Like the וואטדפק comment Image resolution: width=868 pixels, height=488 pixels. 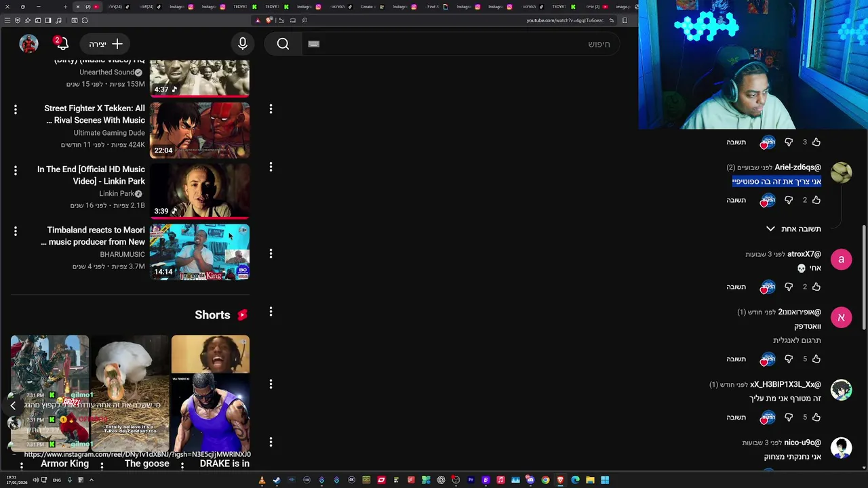click(816, 359)
